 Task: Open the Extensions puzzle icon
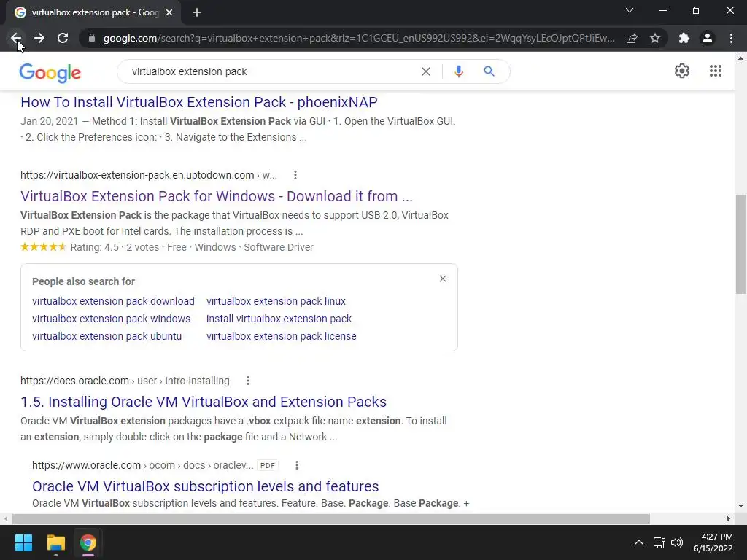tap(684, 38)
